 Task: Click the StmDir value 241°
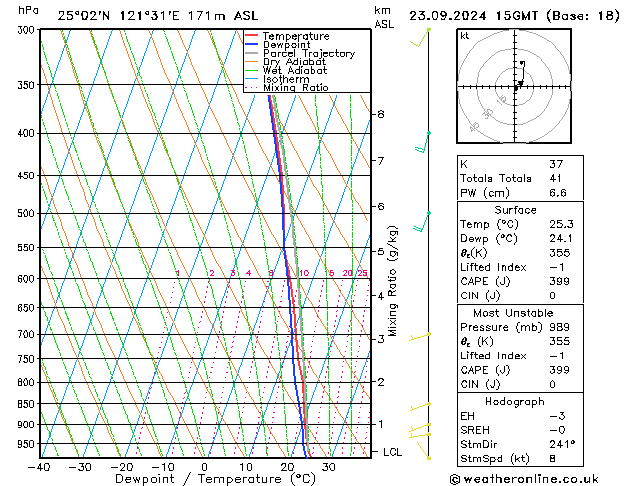pos(562,445)
